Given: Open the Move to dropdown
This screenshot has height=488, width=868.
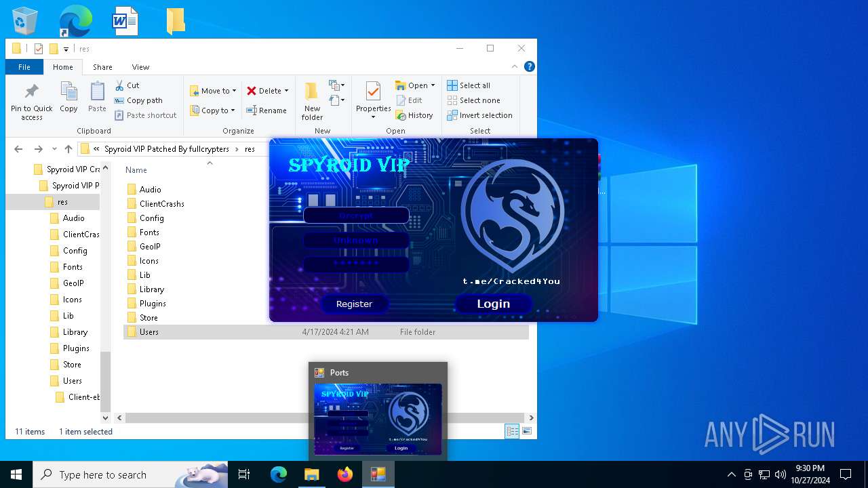Looking at the screenshot, I should tap(213, 91).
